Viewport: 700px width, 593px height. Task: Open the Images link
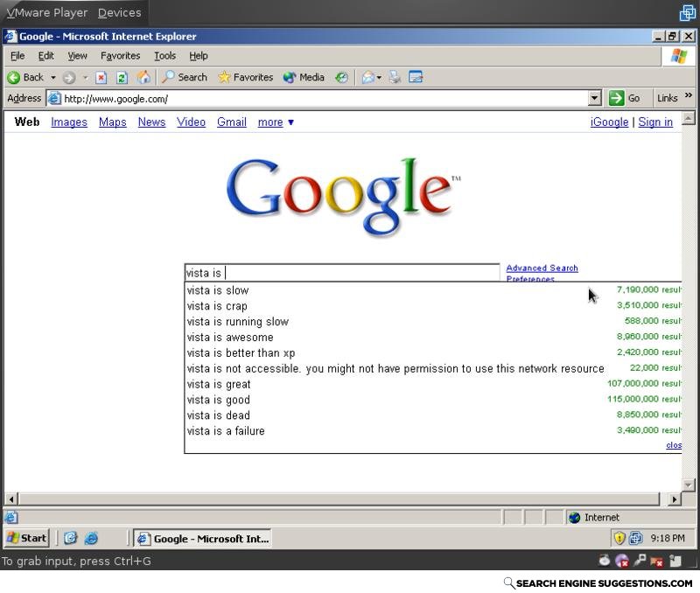click(69, 122)
